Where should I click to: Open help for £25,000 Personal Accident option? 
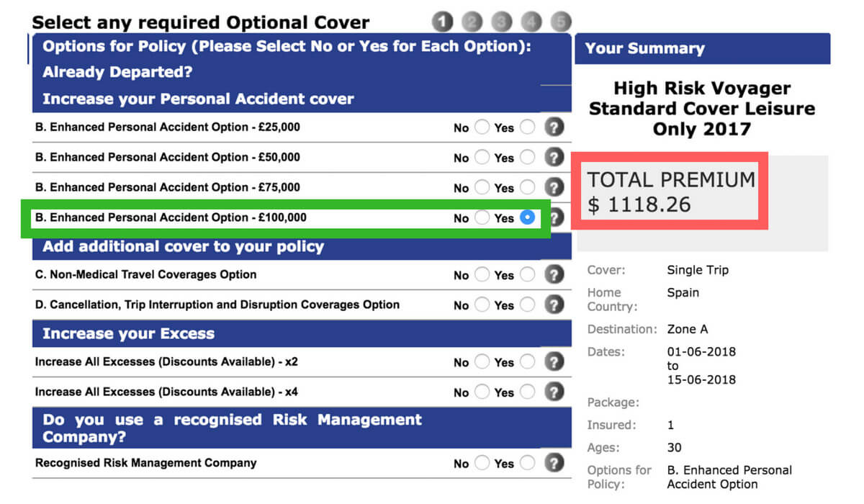coord(554,127)
